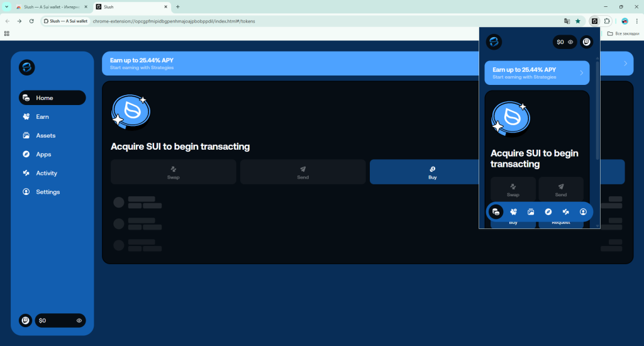Toggle the $0 balance eye in the popup
Screen dimensions: 644x346
click(570, 42)
